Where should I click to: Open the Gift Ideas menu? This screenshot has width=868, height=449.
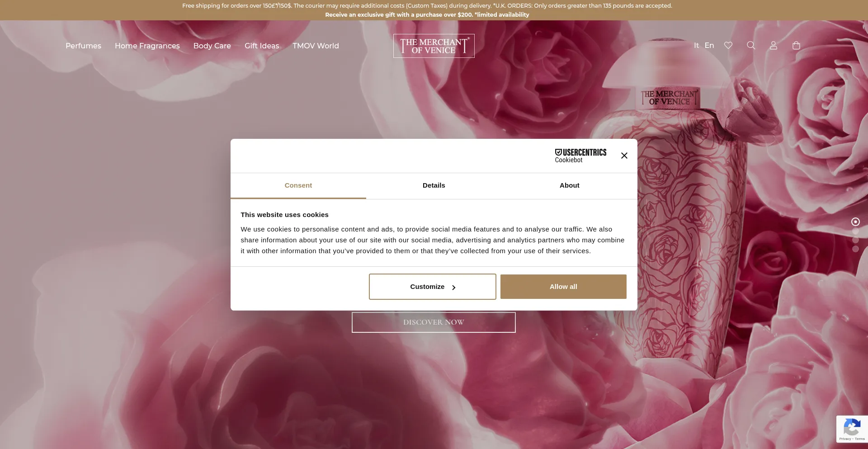pyautogui.click(x=262, y=46)
